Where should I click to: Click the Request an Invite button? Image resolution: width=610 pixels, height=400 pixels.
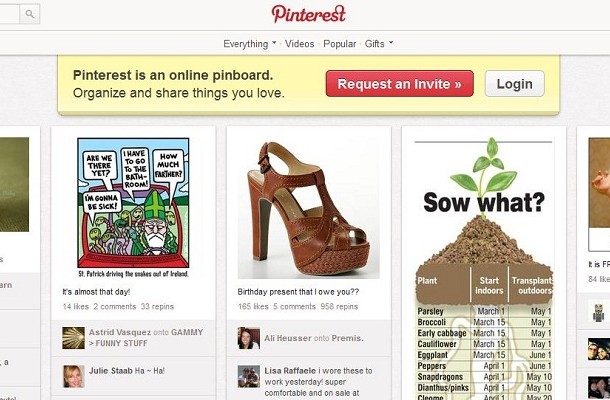point(400,84)
